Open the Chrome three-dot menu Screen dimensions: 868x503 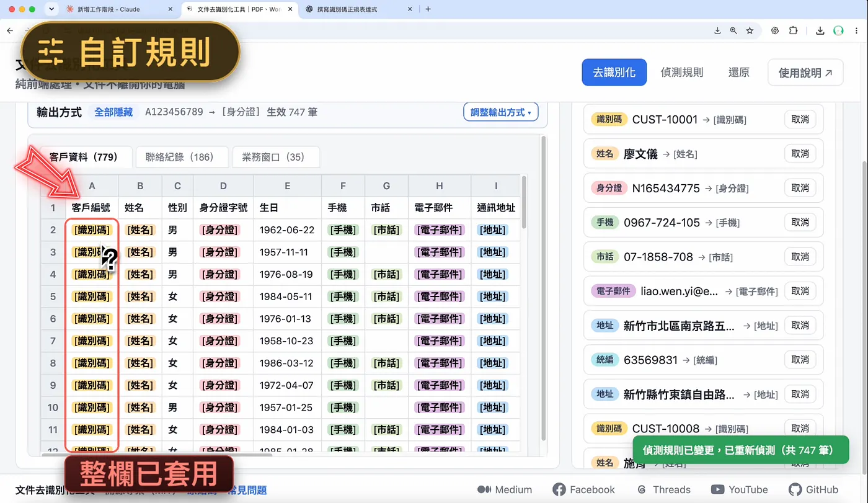[x=857, y=30]
